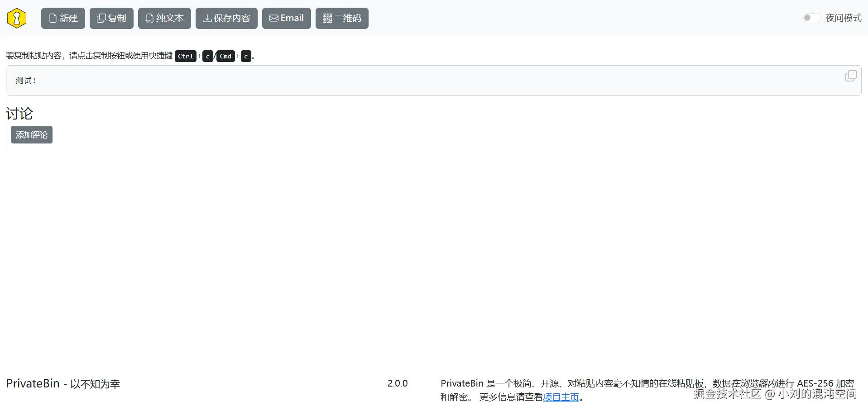Click the PrivateBin padlock logo

tap(17, 18)
